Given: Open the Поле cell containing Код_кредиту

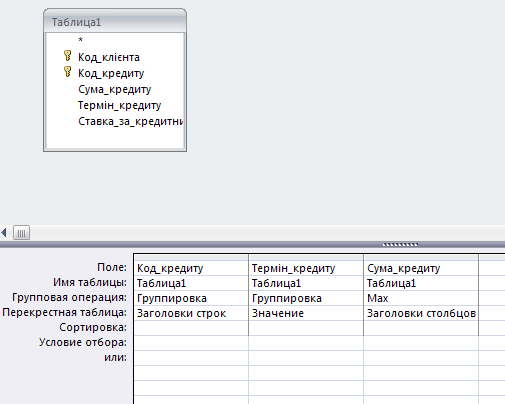Looking at the screenshot, I should click(191, 268).
